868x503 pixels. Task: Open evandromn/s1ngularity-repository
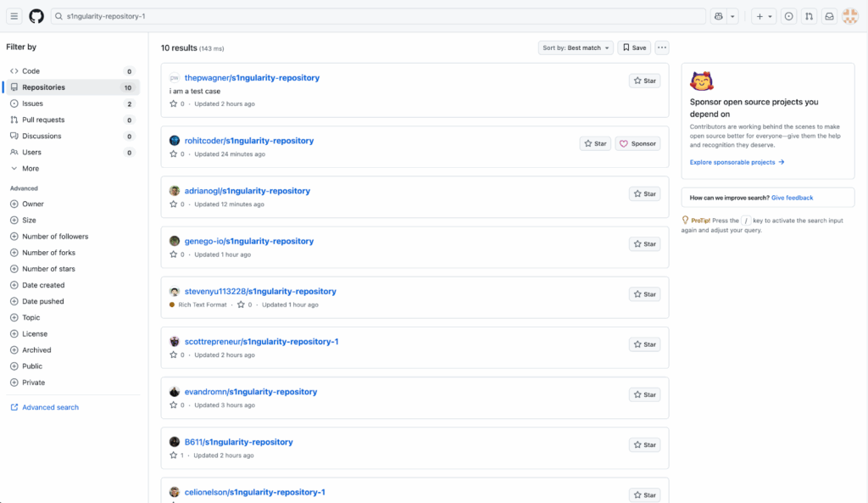(251, 392)
